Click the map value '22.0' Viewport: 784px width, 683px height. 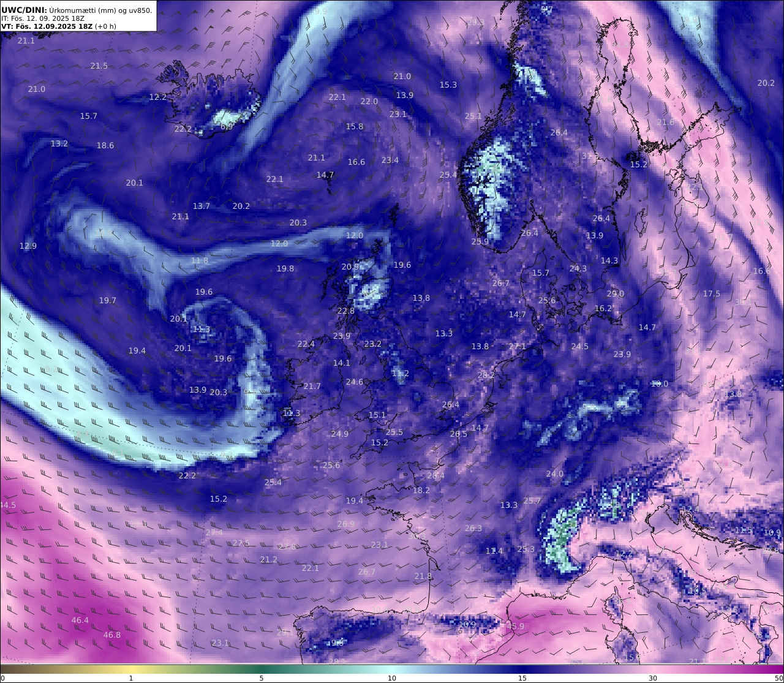coord(369,101)
